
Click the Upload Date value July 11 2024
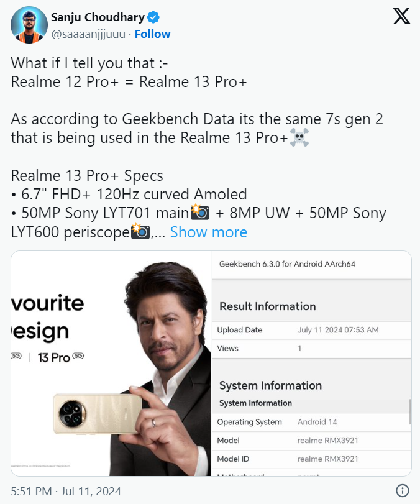pos(338,330)
